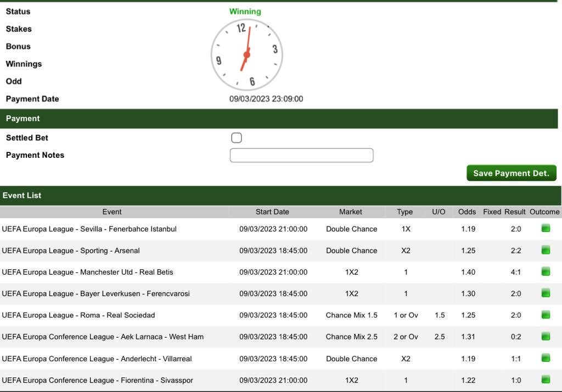
Task: Click the green outcome icon for Aek Larnaca - West Ham
Action: coord(546,336)
